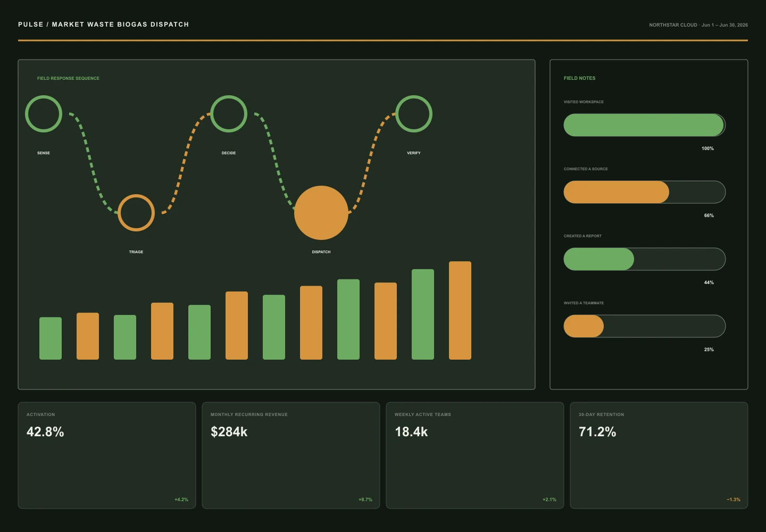Click the Field Response Sequence heading
This screenshot has height=532, width=766.
[68, 78]
